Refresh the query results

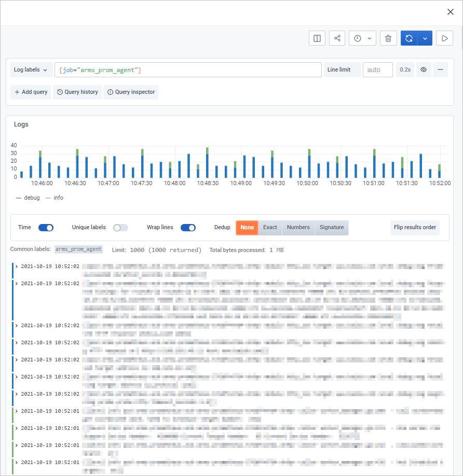pyautogui.click(x=410, y=38)
